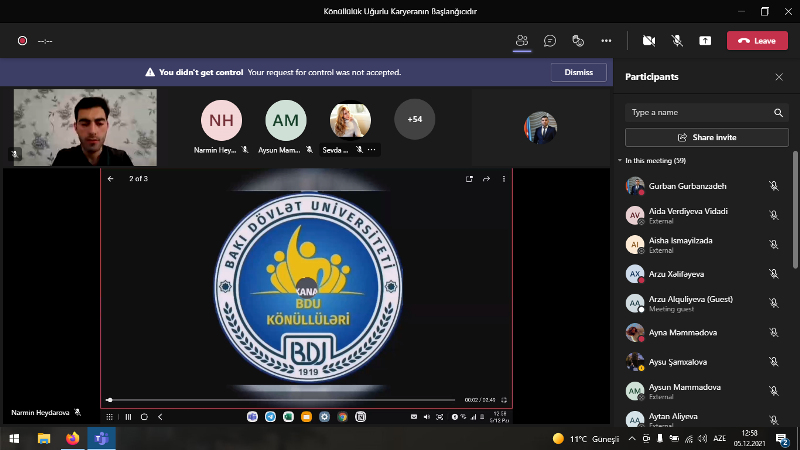Viewport: 800px width, 450px height.
Task: Click the app grid icon in shared screen
Action: (x=109, y=417)
